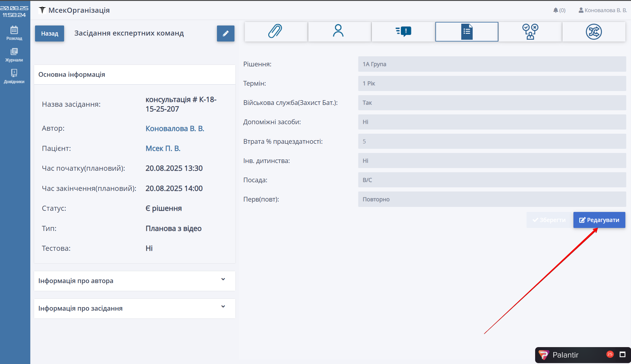Open author link Коновалова В. В.
Screen dimensions: 631x364
pos(175,129)
